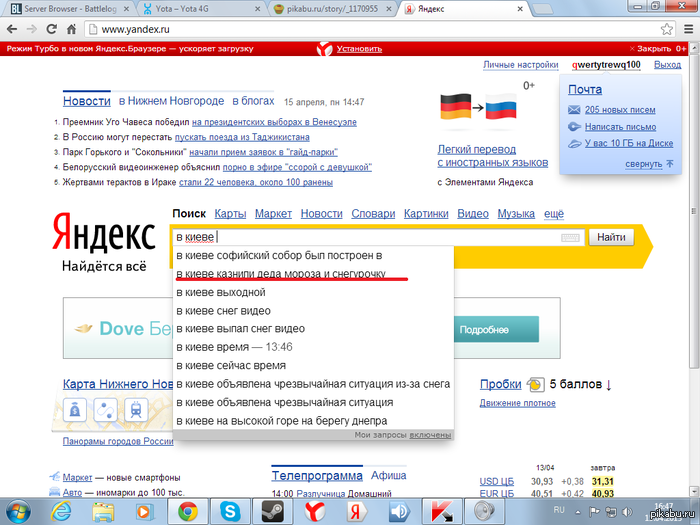Screen dimensions: 700x525
Task: Click the envelope icon next to 205 новых писем
Action: coord(574,110)
